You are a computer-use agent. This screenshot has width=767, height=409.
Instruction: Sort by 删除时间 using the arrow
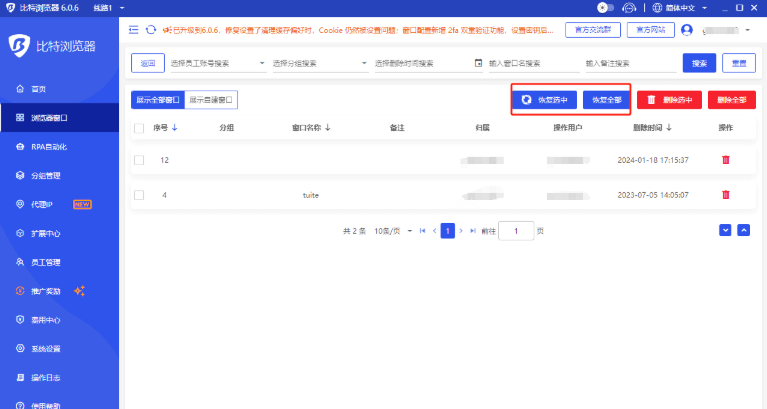[669, 128]
